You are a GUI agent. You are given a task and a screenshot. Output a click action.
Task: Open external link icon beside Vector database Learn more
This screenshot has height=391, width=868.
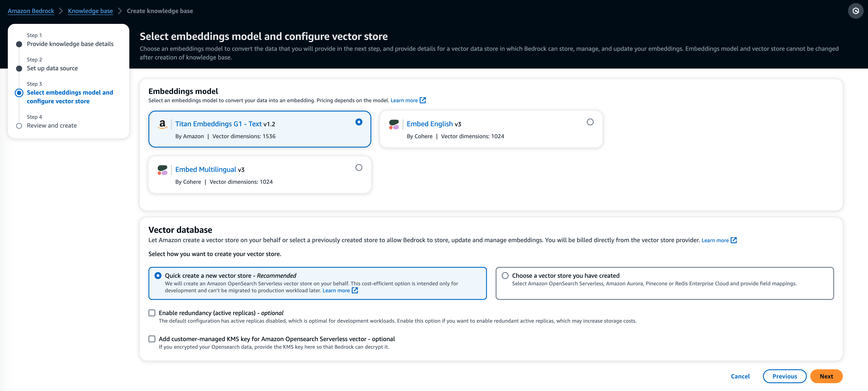pyautogui.click(x=733, y=240)
